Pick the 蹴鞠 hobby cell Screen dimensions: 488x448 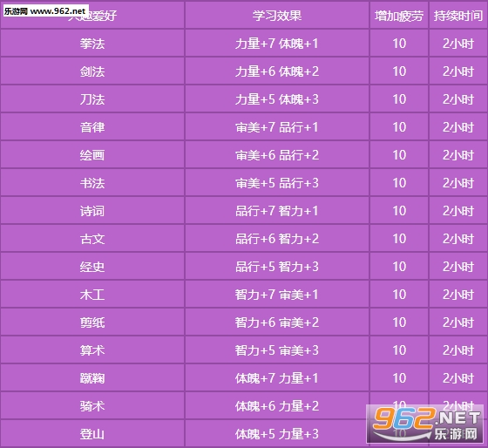click(92, 377)
